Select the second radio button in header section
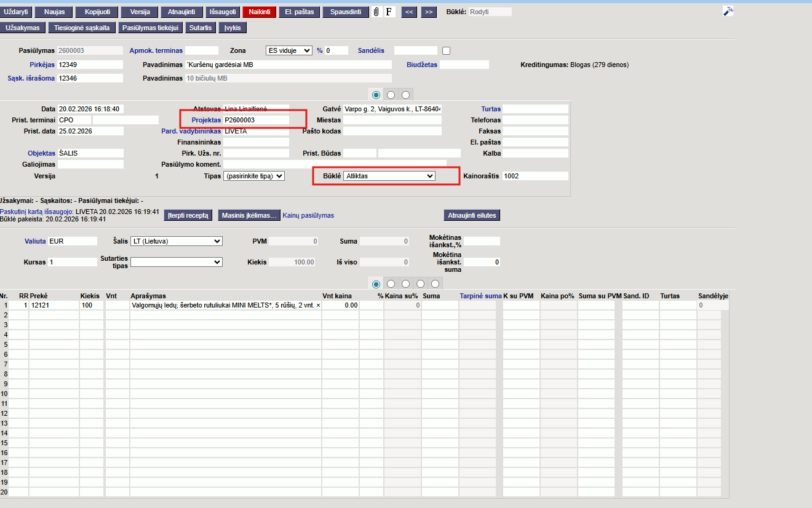 coord(391,95)
